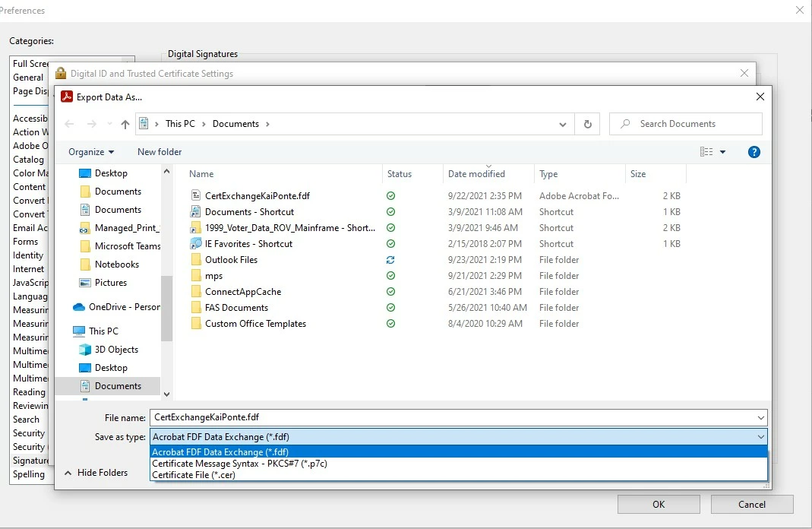Open Managed_Print in navigation pane

point(127,228)
